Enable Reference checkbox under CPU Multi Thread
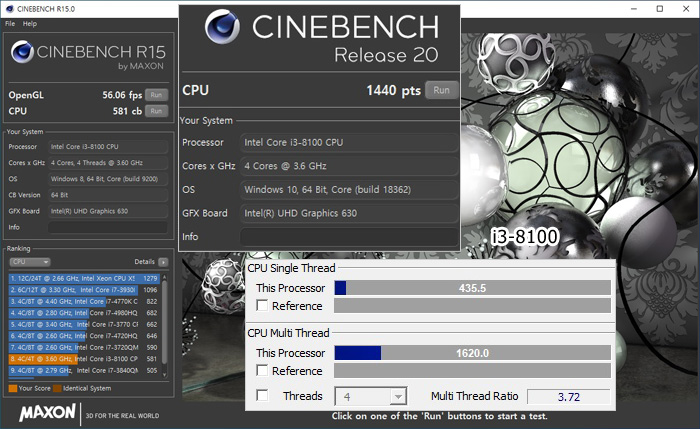The image size is (700, 429). pyautogui.click(x=262, y=371)
